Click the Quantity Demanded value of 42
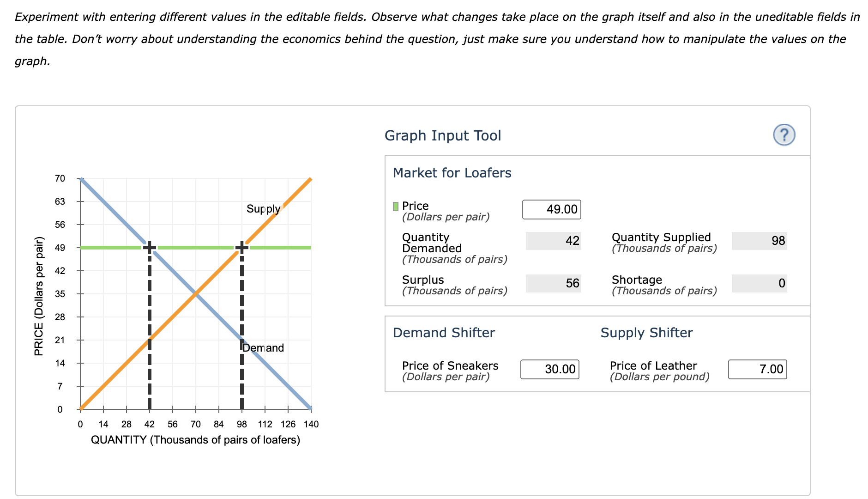868x499 pixels. 553,241
